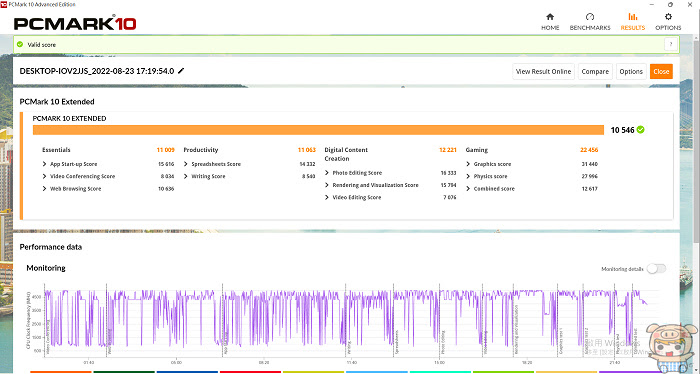Expand Video Conferencing Score
The image size is (700, 374).
(44, 176)
